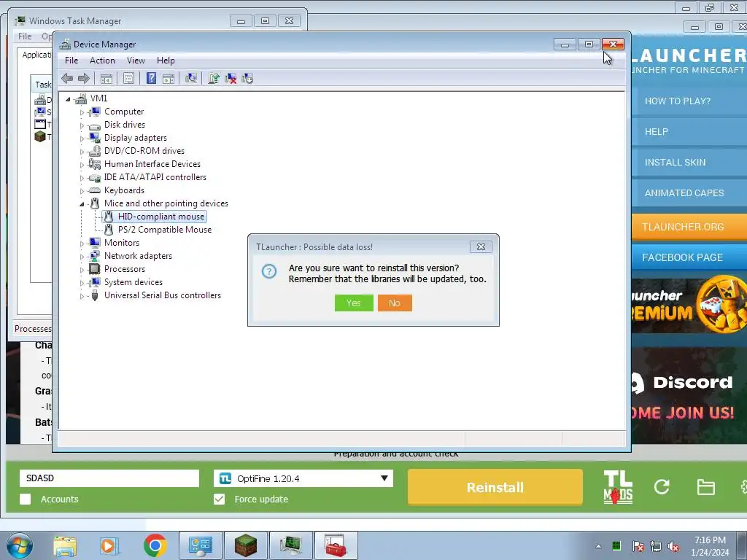This screenshot has height=560, width=747.
Task: Toggle the show/hide action pane toolbar icon
Action: (x=169, y=79)
